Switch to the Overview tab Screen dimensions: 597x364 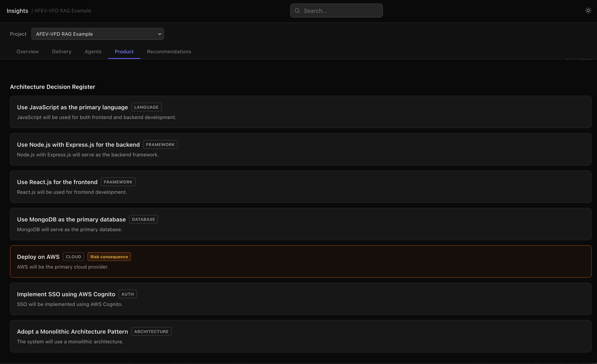(x=28, y=52)
